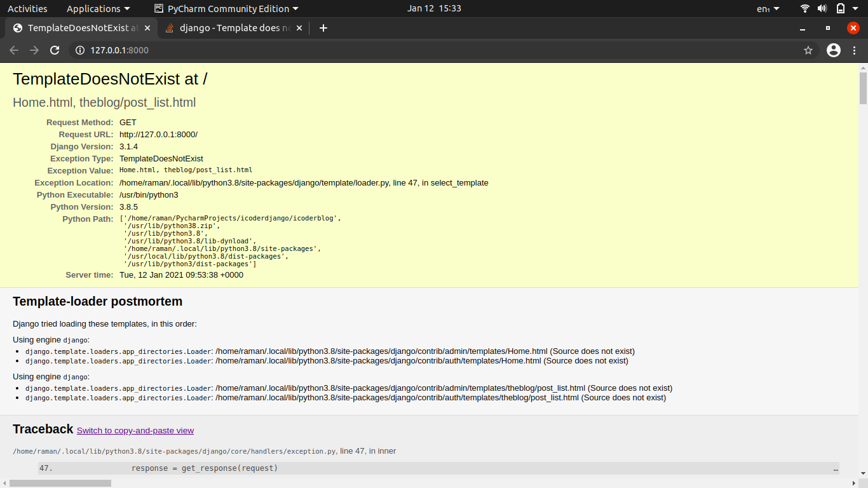This screenshot has width=868, height=488.
Task: Click the admin/templates/Home.html loader line
Action: (330, 351)
